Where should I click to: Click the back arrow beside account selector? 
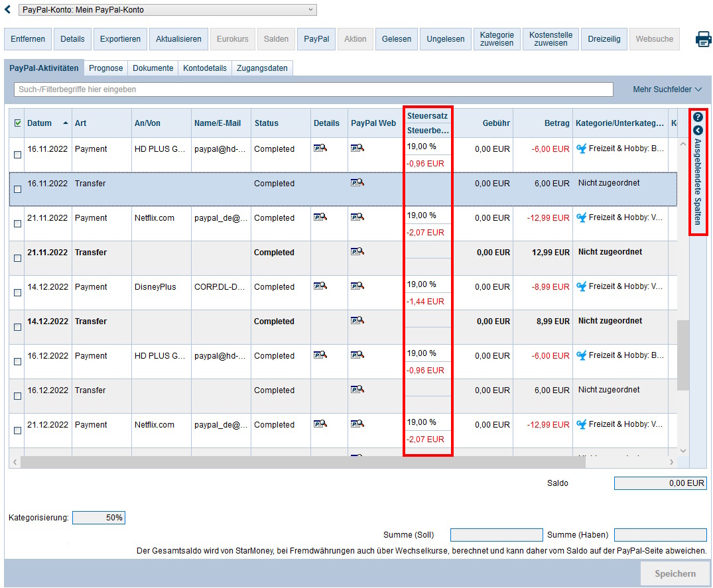8,9
